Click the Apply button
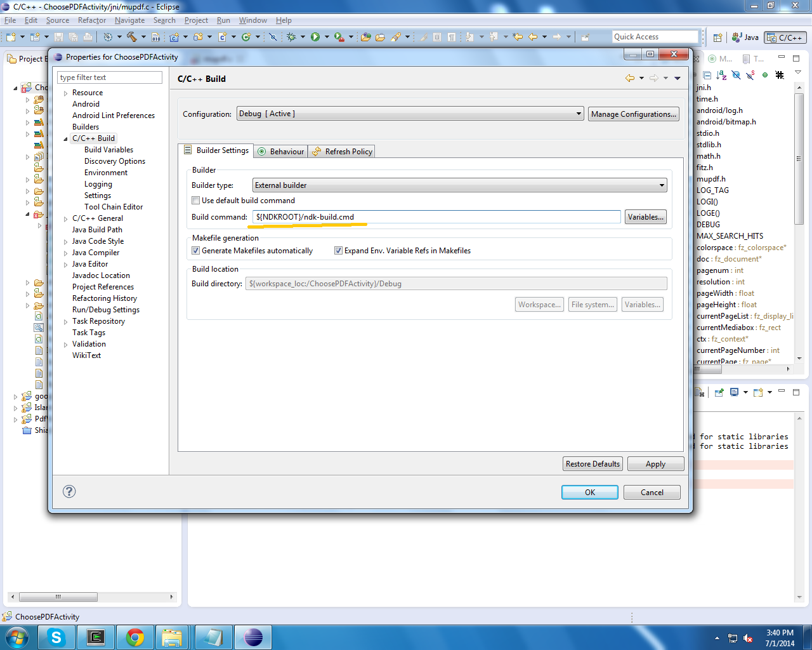Viewport: 812px width, 650px height. 656,464
